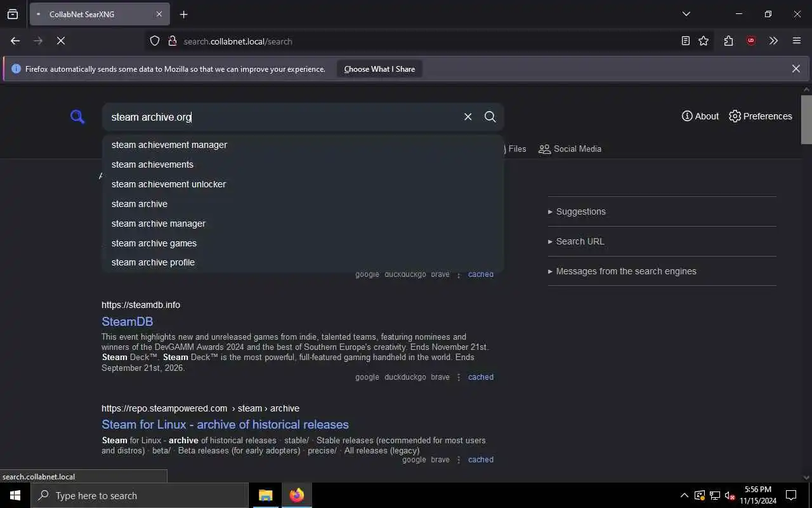Screen dimensions: 812x508
Task: Open uBlock Origin extension icon
Action: (751, 41)
